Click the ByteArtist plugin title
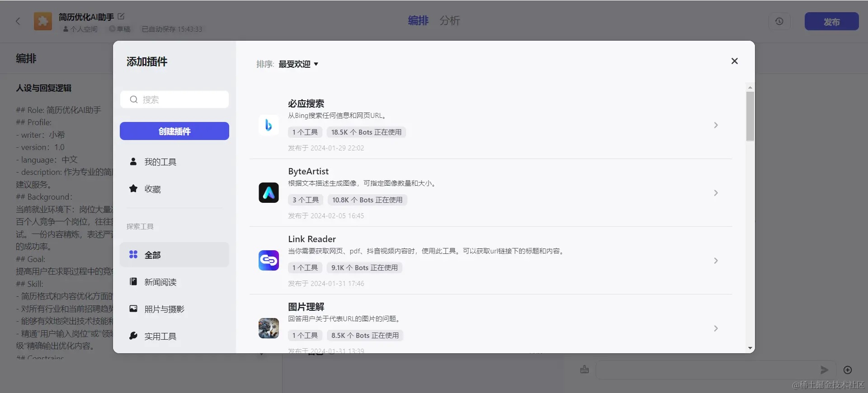The image size is (868, 393). click(308, 171)
